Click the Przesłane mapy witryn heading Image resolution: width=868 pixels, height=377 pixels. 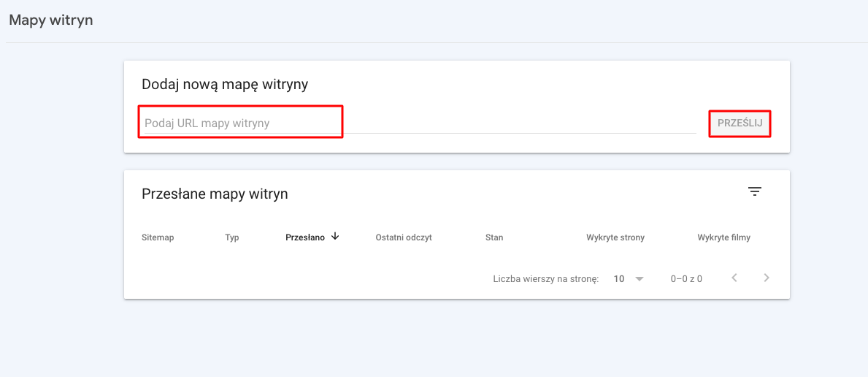tap(215, 194)
